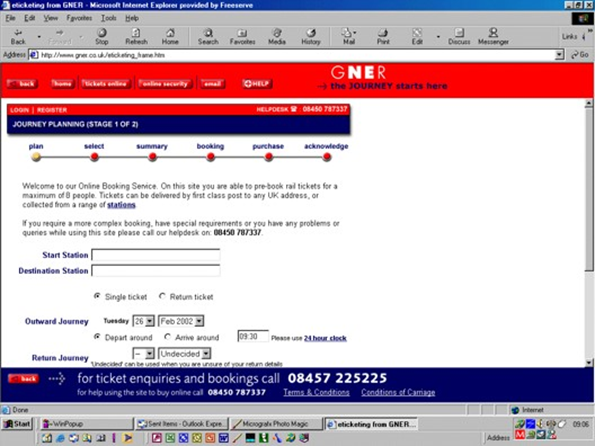Open the History toolbar button
This screenshot has width=595, height=446.
(311, 36)
